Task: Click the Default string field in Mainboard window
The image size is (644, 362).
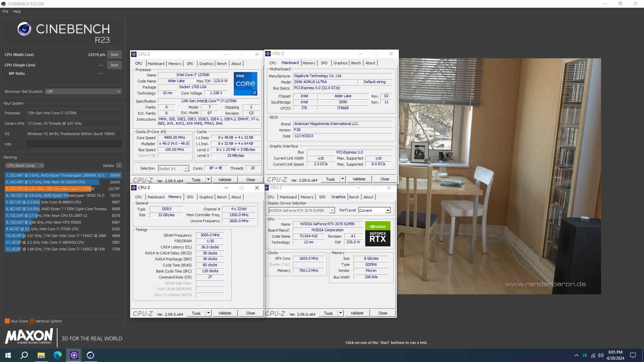Action: coord(374,82)
